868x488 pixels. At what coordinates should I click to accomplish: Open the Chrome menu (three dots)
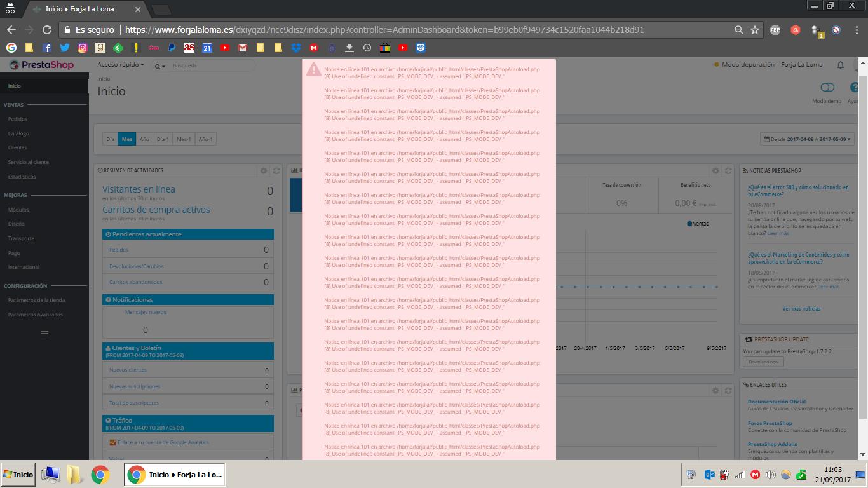856,30
